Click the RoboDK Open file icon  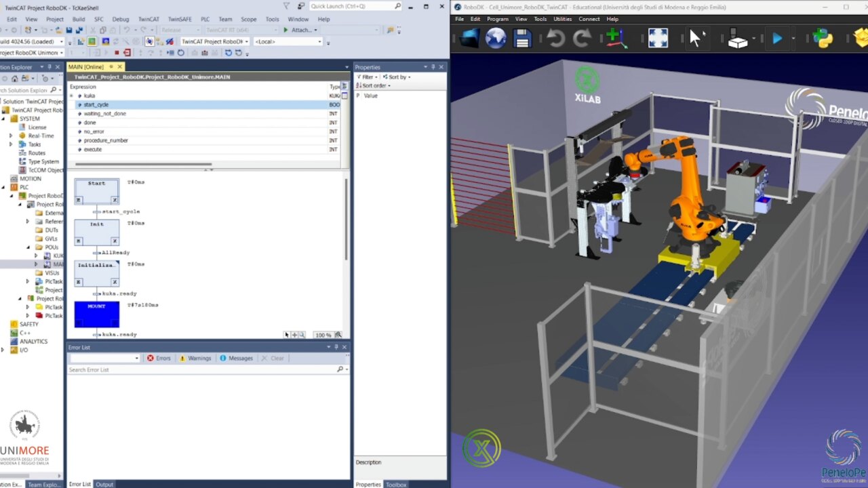click(469, 39)
